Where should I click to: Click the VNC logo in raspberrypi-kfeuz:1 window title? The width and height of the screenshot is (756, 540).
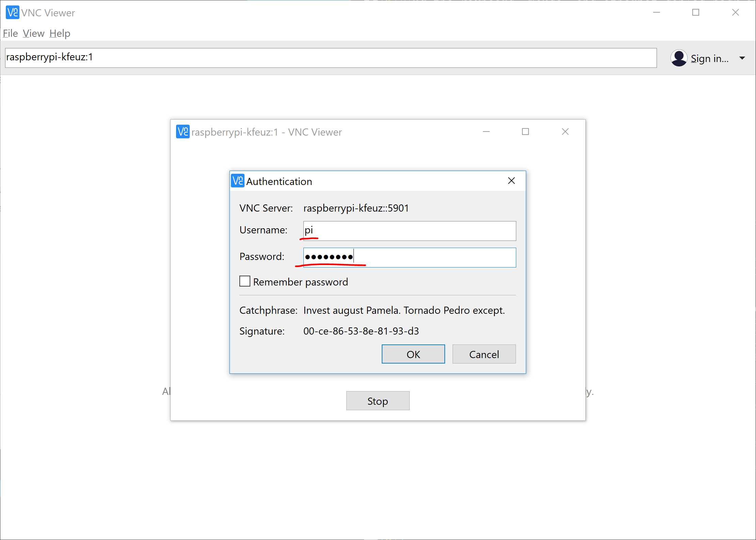click(x=183, y=132)
